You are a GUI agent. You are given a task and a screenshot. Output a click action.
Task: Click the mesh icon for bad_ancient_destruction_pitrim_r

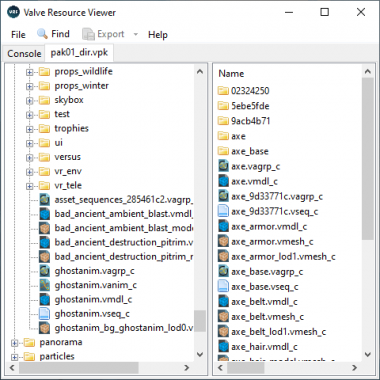point(44,257)
